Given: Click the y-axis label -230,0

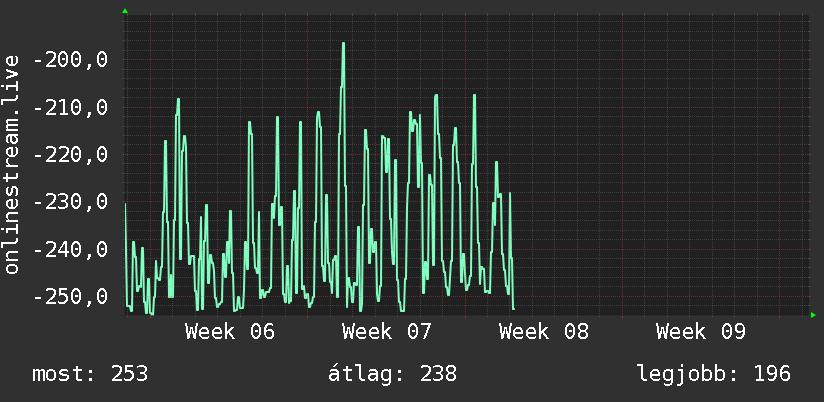Looking at the screenshot, I should [x=70, y=202].
